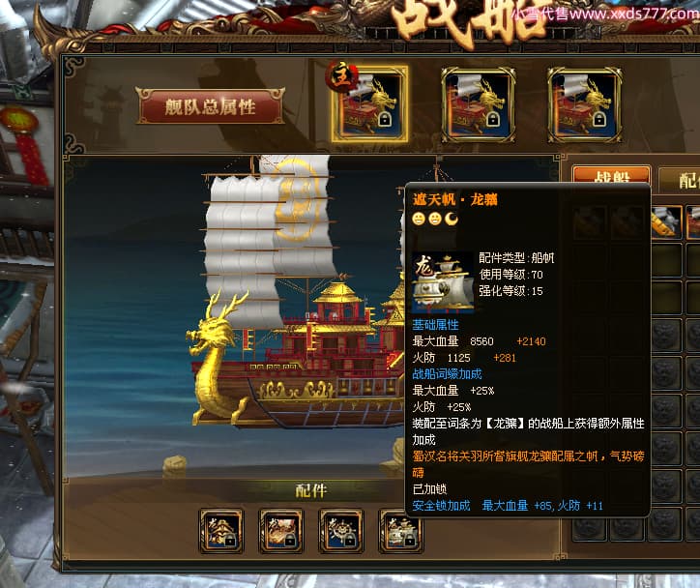Click the first locked lion-head inventory slot

[665, 336]
